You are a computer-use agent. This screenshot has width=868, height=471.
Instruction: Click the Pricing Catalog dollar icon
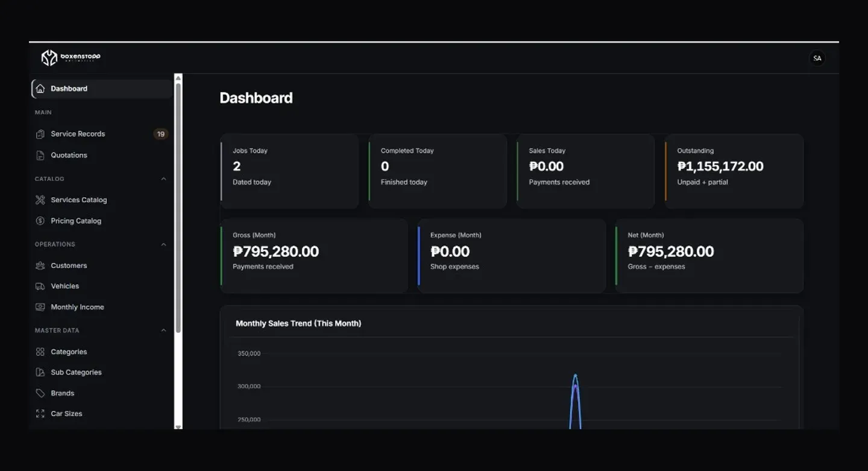(40, 221)
